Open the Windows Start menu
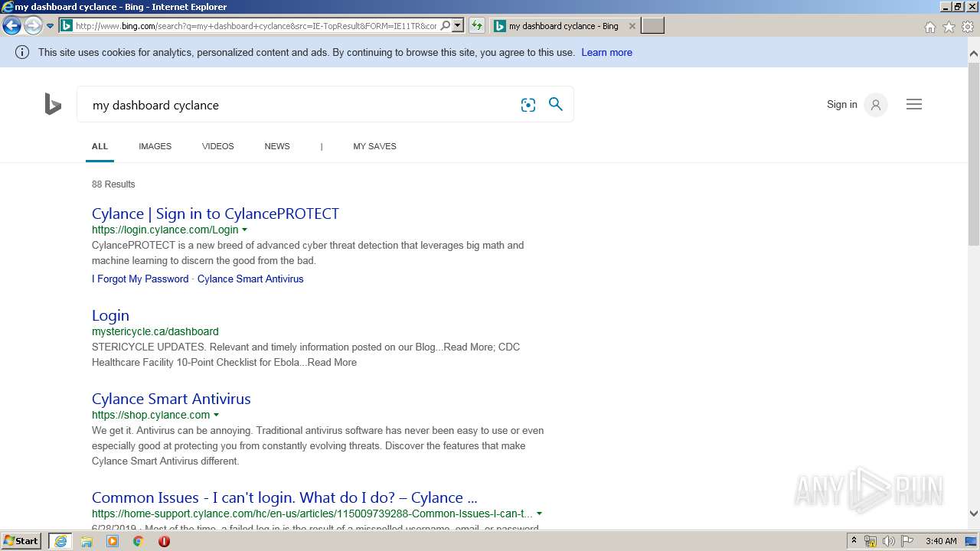This screenshot has width=980, height=551. (21, 541)
